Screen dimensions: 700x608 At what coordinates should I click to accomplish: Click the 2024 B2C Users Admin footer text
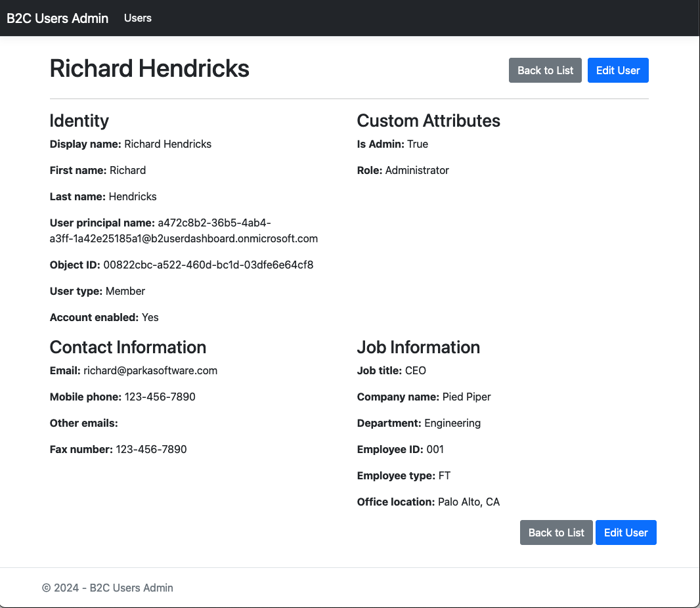click(108, 588)
